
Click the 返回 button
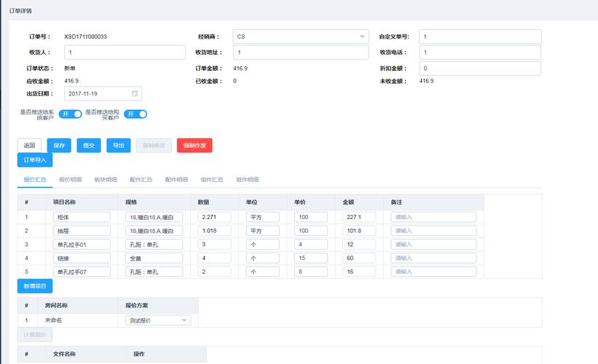(29, 145)
